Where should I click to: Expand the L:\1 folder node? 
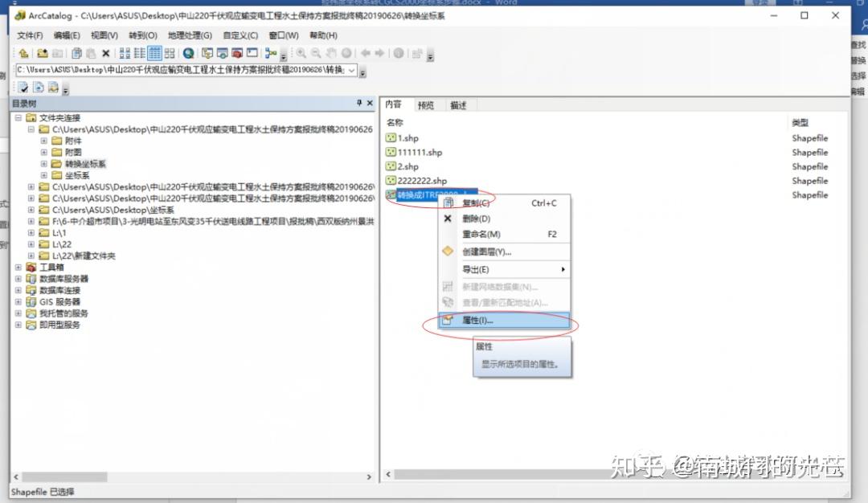tap(31, 233)
